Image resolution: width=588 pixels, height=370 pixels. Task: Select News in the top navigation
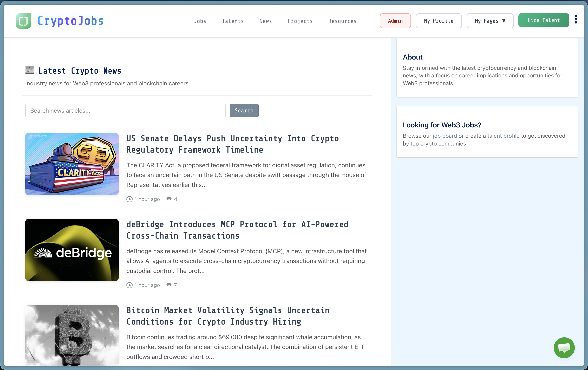[x=266, y=21]
